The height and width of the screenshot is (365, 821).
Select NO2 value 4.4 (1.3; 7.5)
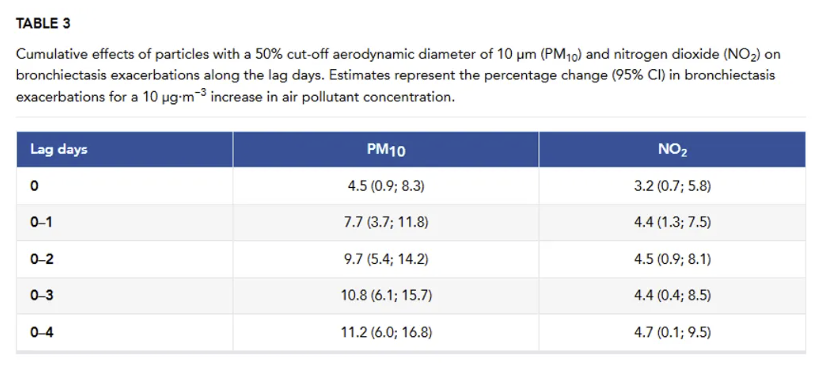point(672,223)
